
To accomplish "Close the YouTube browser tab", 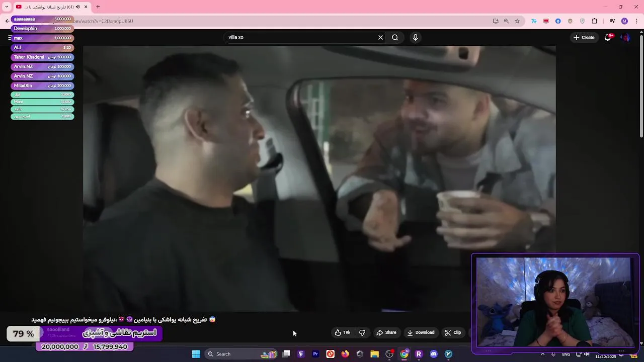I will [x=86, y=7].
